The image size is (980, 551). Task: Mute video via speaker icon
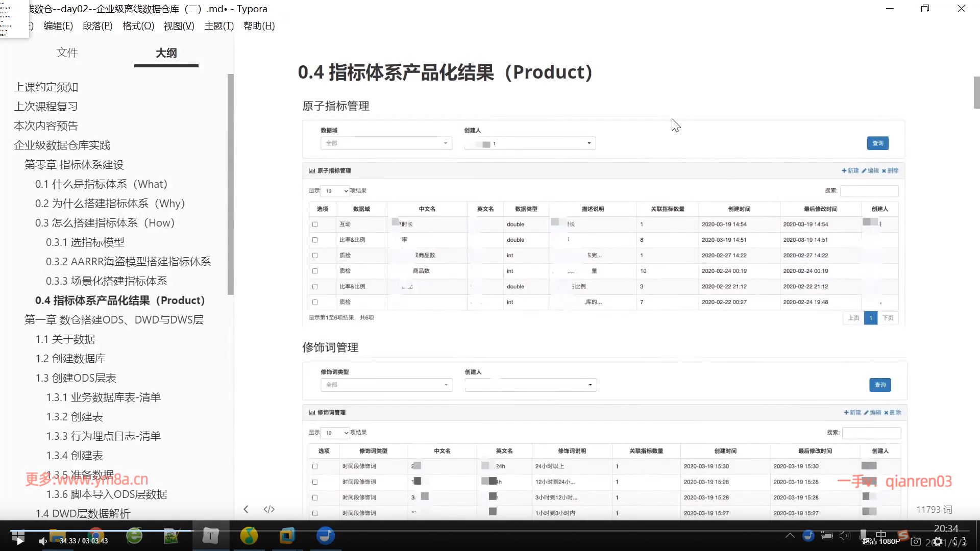43,541
